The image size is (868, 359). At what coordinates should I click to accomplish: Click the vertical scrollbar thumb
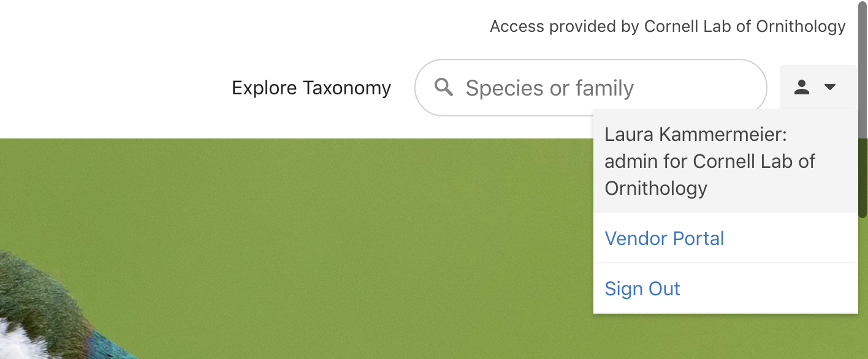click(x=862, y=109)
